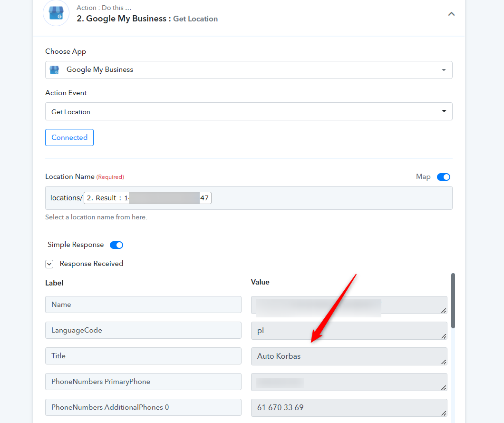
Task: Click the 'Response Received' label text
Action: pyautogui.click(x=91, y=264)
